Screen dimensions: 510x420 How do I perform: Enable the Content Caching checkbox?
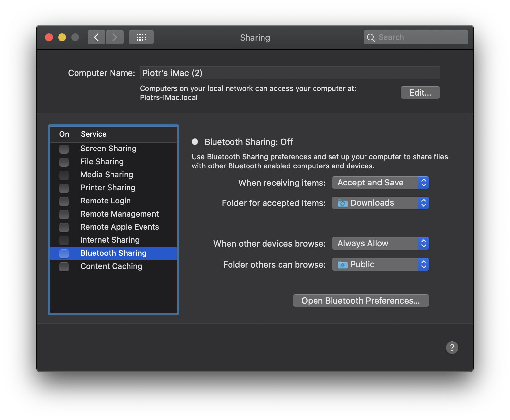coord(64,267)
